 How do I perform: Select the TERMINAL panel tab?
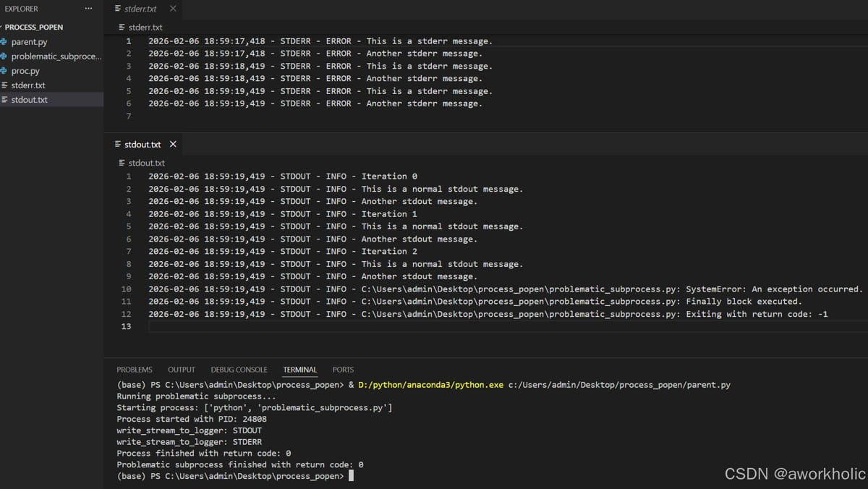[x=299, y=370]
